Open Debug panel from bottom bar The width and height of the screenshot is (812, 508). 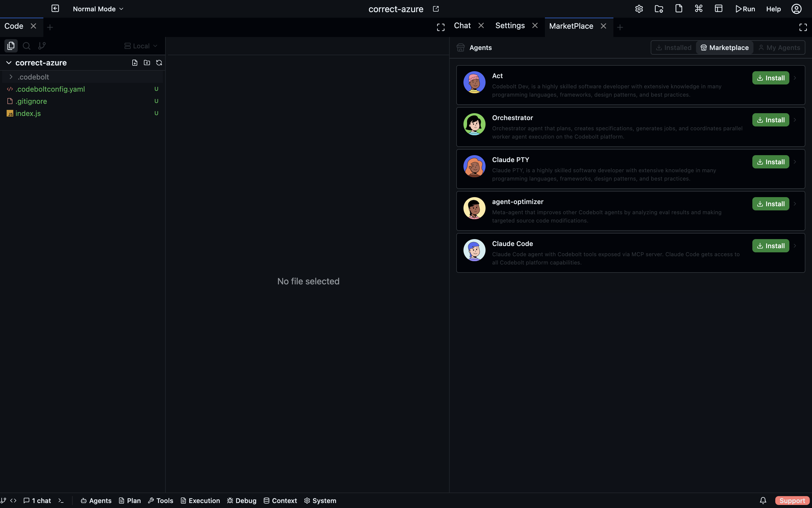pyautogui.click(x=242, y=501)
